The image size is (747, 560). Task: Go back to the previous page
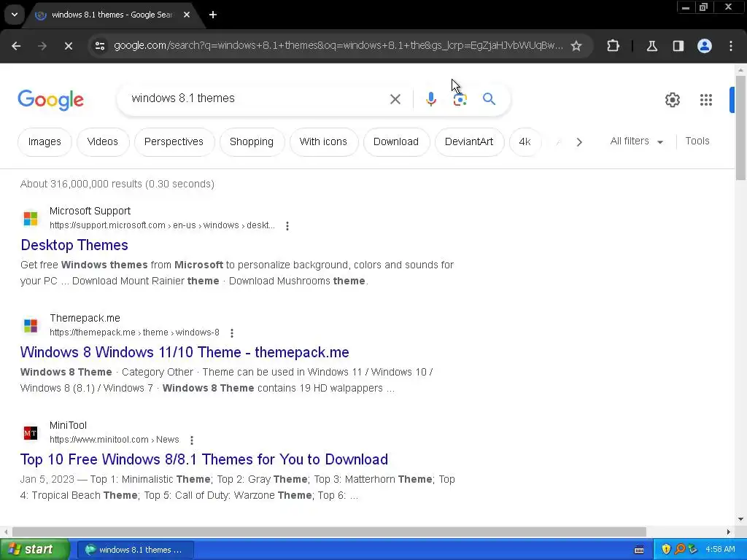[16, 46]
